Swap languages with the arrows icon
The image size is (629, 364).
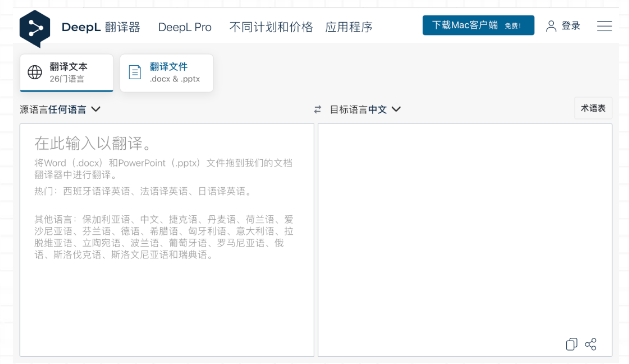317,109
